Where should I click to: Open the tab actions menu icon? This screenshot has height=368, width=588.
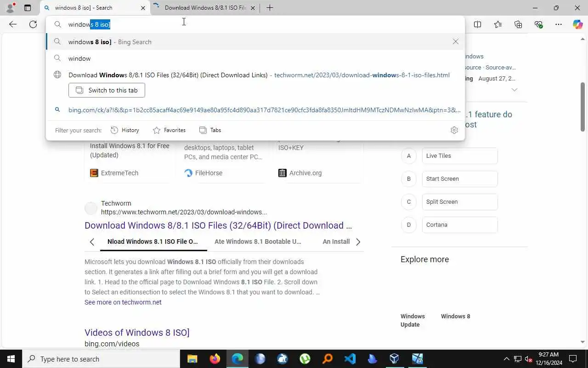click(28, 8)
